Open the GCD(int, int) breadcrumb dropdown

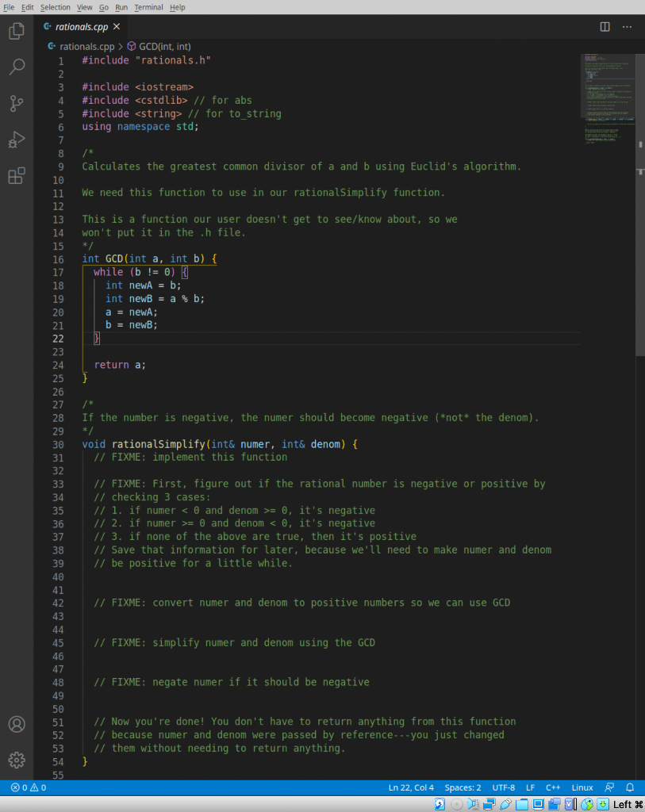click(x=160, y=47)
